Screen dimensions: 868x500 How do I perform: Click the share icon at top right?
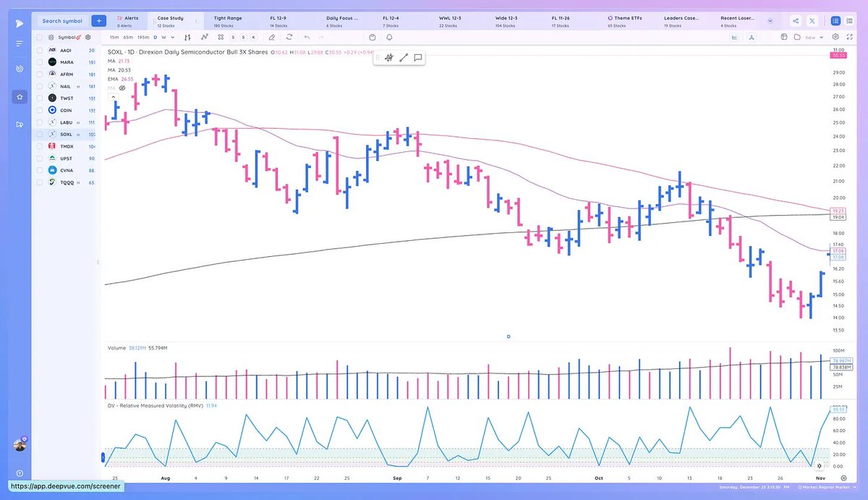[796, 21]
